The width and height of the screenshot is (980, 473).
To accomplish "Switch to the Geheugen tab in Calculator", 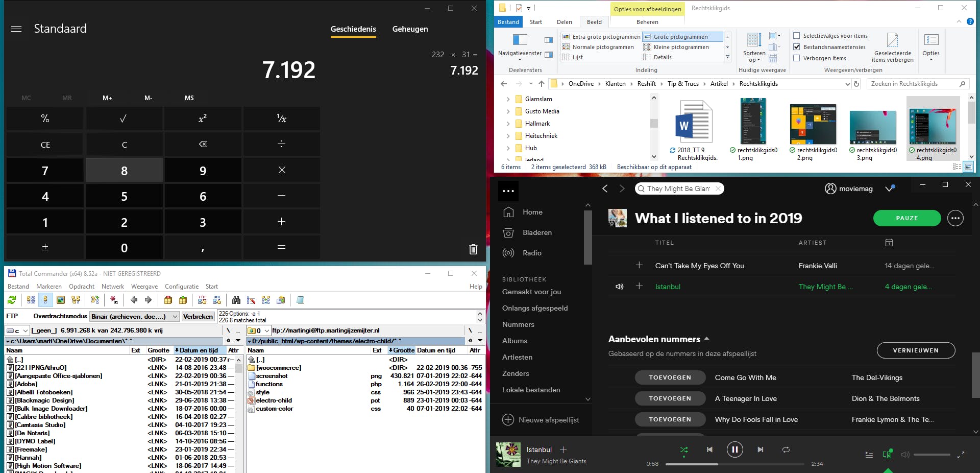I will 410,29.
